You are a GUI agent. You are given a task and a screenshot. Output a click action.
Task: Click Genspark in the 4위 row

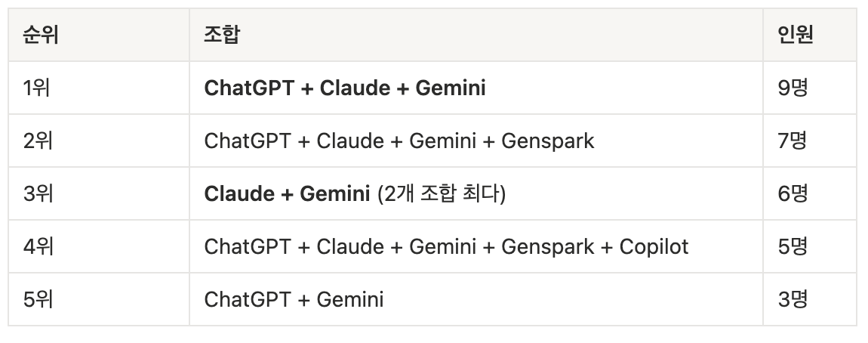click(x=547, y=247)
